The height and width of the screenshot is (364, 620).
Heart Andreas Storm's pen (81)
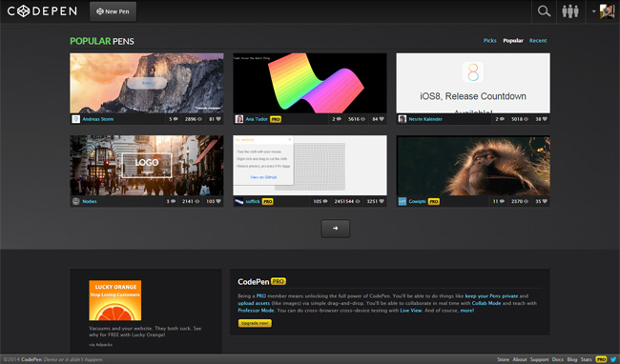(215, 119)
